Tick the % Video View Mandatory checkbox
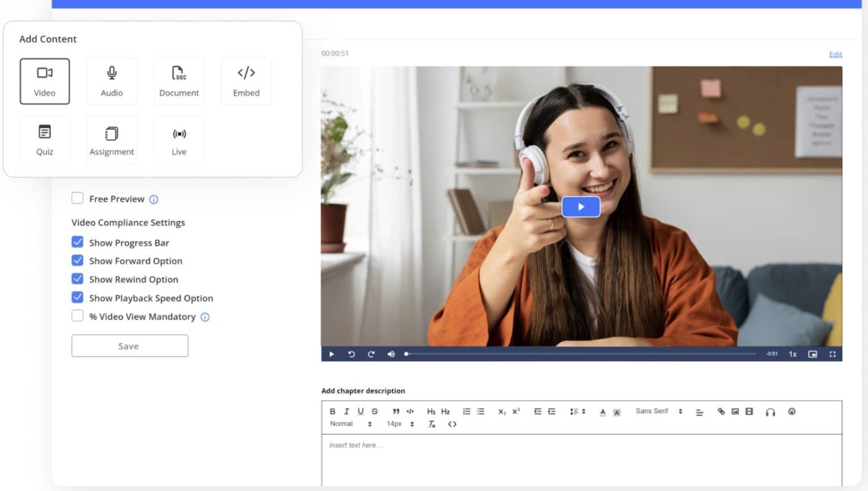868x491 pixels. 78,316
